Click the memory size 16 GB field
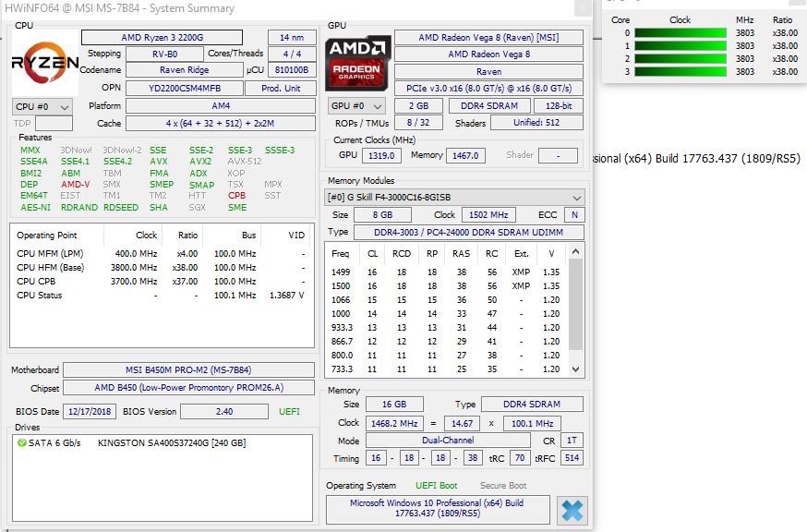 coord(394,405)
